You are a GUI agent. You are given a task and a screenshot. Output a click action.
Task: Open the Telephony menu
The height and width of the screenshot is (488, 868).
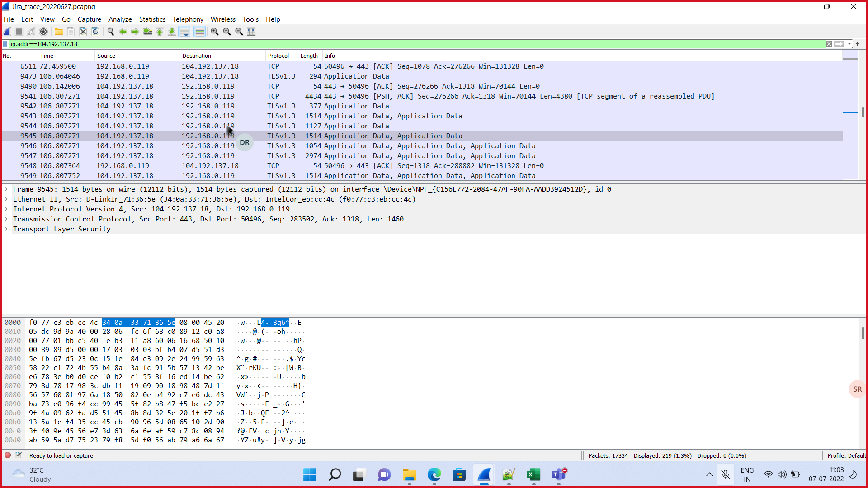click(x=188, y=19)
